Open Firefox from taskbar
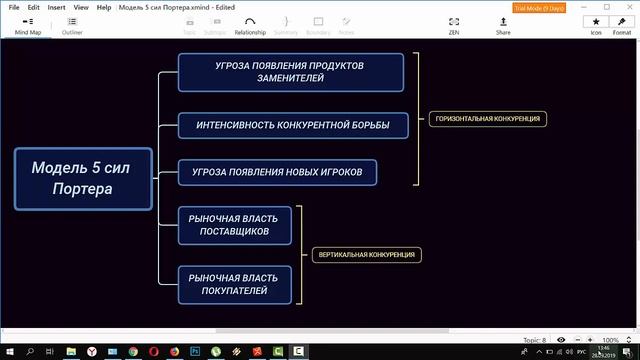 (x=175, y=351)
